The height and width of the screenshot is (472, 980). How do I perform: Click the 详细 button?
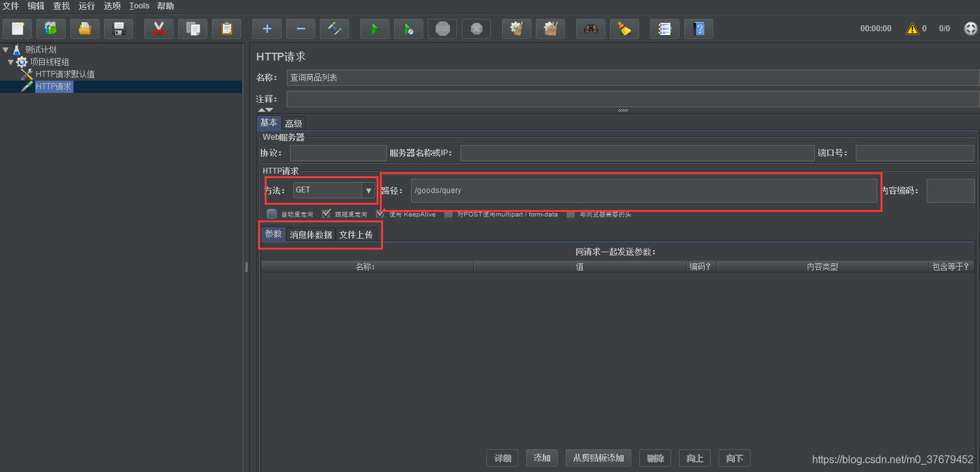coord(503,458)
